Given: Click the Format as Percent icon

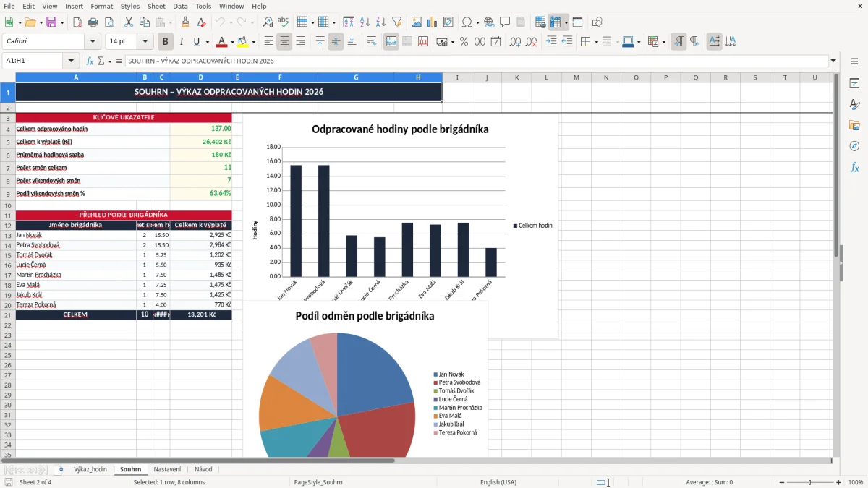Looking at the screenshot, I should (x=464, y=42).
